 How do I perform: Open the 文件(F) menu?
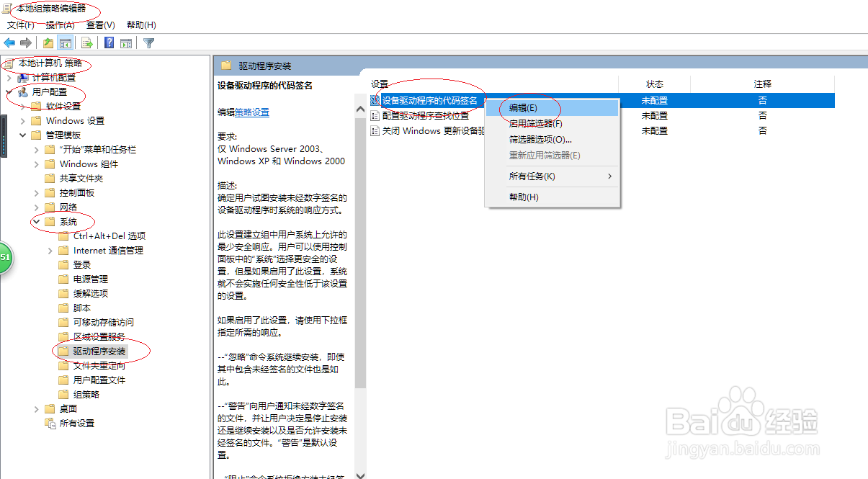pyautogui.click(x=21, y=25)
